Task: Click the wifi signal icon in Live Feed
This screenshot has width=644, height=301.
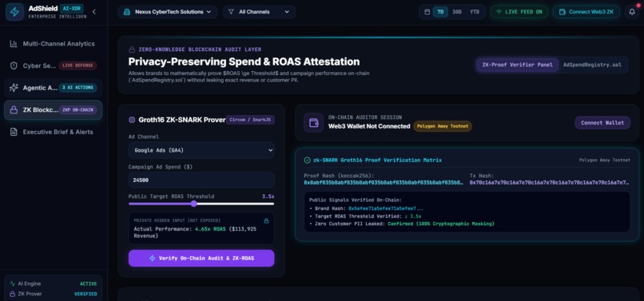Action: click(499, 12)
